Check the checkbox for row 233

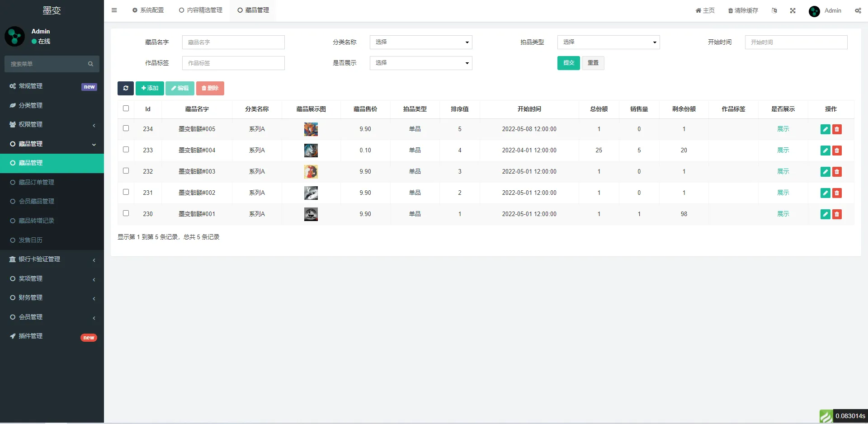pos(126,150)
